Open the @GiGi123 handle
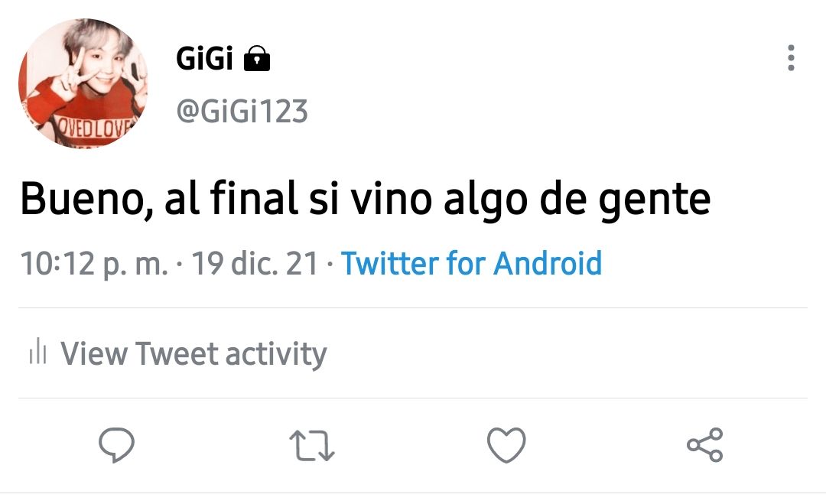 click(242, 111)
